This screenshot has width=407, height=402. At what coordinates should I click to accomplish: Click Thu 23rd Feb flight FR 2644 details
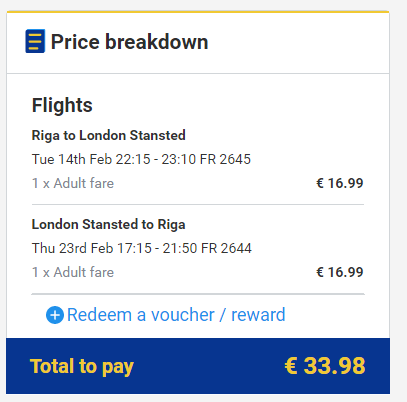[142, 248]
